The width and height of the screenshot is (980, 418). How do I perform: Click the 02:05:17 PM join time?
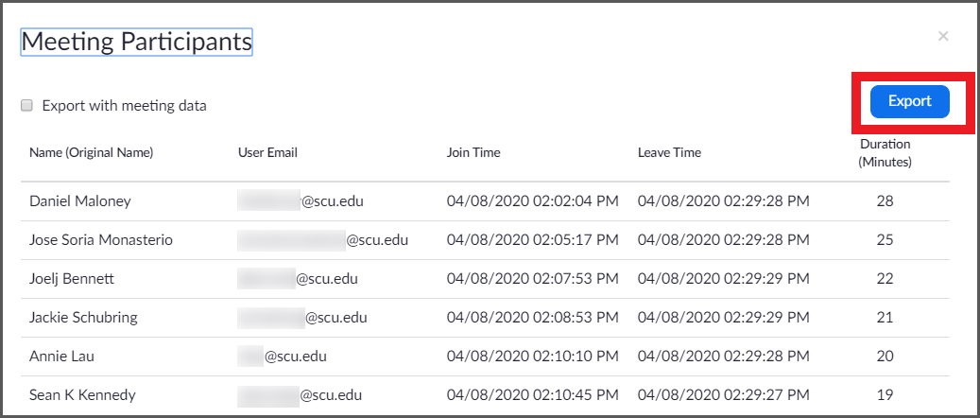click(x=533, y=240)
